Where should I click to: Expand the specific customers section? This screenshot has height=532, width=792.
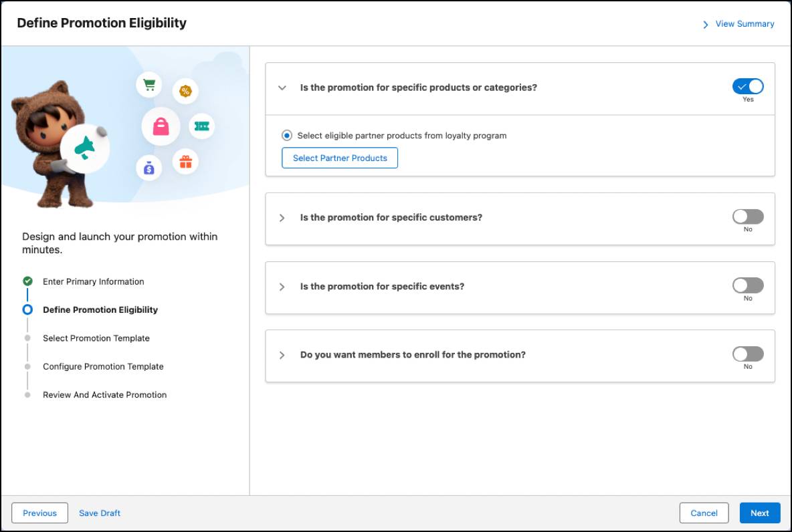(282, 217)
